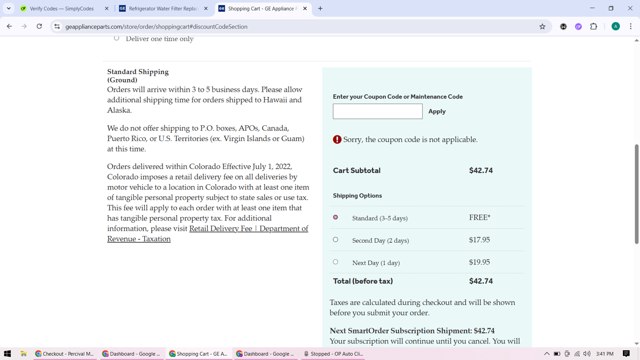Apply the coupon code
Image resolution: width=640 pixels, height=360 pixels.
[437, 111]
